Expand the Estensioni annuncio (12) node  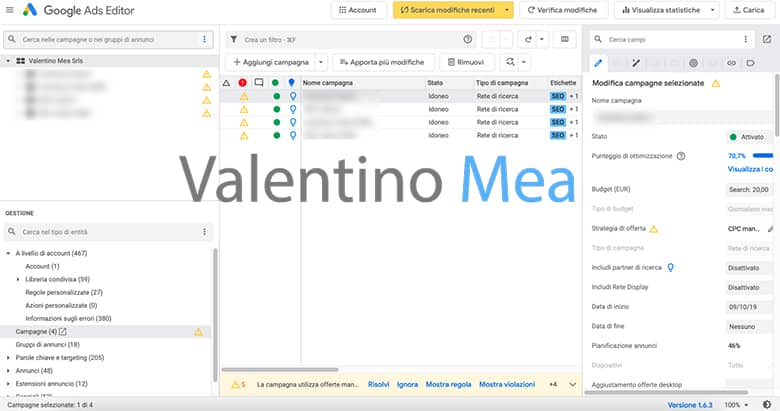[x=8, y=384]
